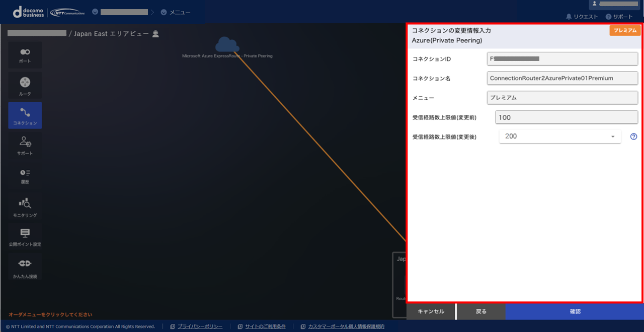Open the 履歴 (History) sidebar icon
The width and height of the screenshot is (644, 332).
pyautogui.click(x=25, y=176)
